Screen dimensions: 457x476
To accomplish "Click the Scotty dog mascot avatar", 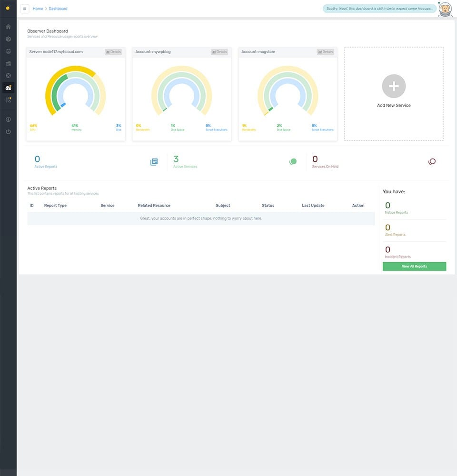I will pos(445,9).
